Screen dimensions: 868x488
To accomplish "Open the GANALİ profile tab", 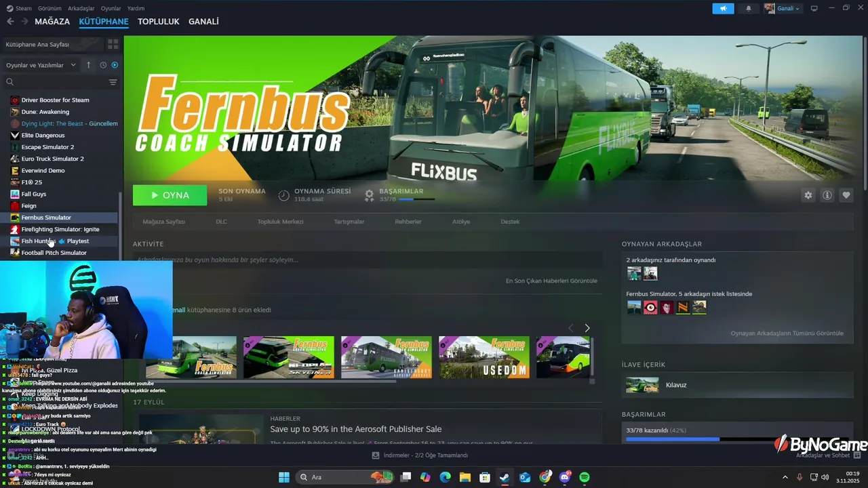I will [203, 22].
